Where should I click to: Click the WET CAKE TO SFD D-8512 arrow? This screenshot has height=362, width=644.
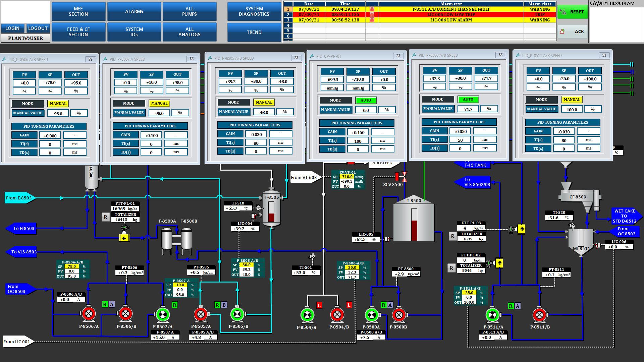[627, 216]
